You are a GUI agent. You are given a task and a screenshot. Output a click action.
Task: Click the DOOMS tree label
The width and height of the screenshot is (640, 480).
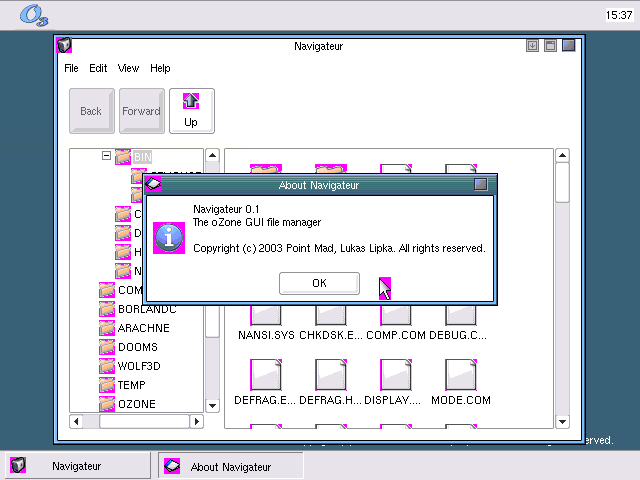tap(138, 347)
